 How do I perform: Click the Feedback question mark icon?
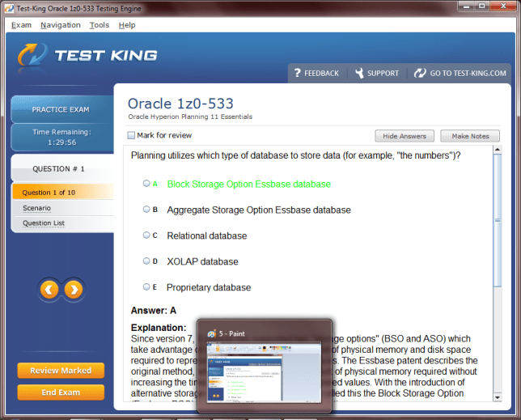(298, 73)
